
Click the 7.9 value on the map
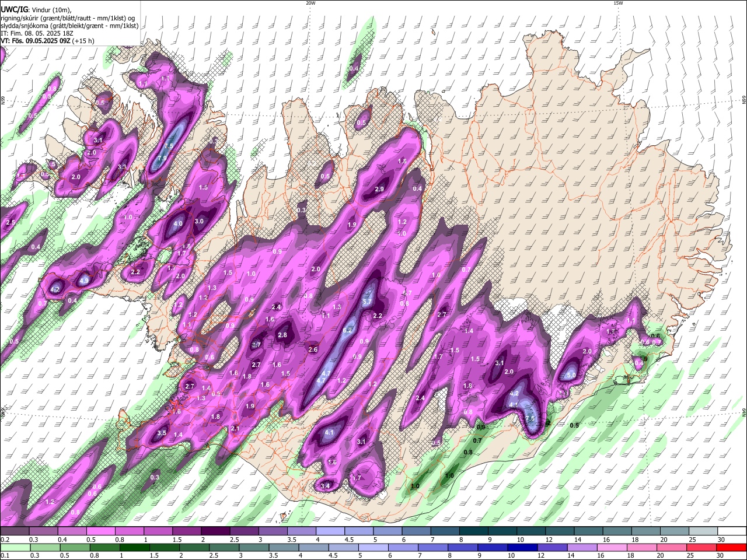163,157
